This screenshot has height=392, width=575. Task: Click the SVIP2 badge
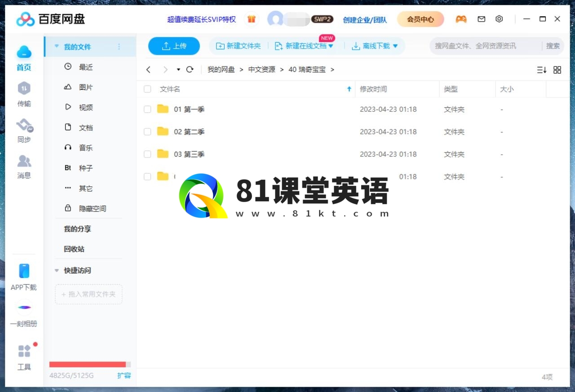pyautogui.click(x=322, y=19)
